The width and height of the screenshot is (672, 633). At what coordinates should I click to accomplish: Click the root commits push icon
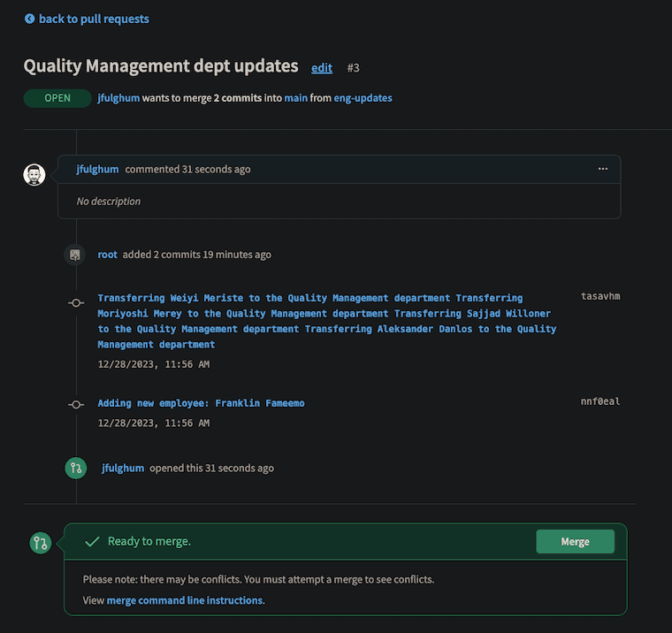[75, 255]
